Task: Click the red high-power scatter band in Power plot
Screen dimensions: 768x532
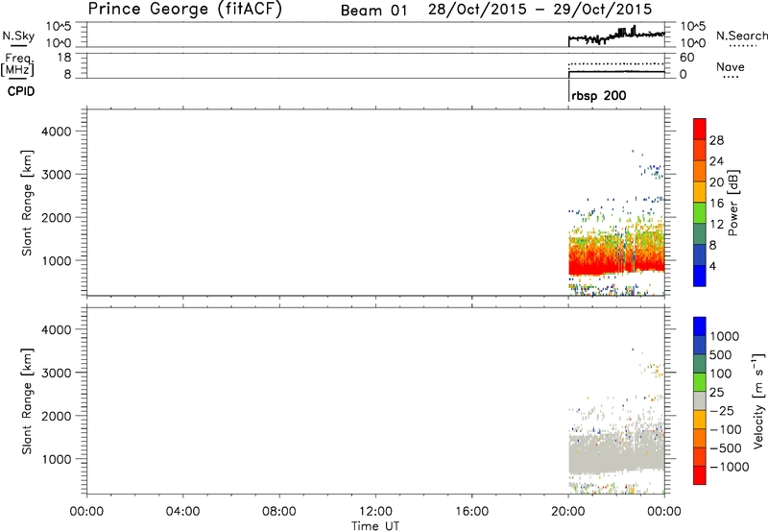Action: pyautogui.click(x=615, y=264)
